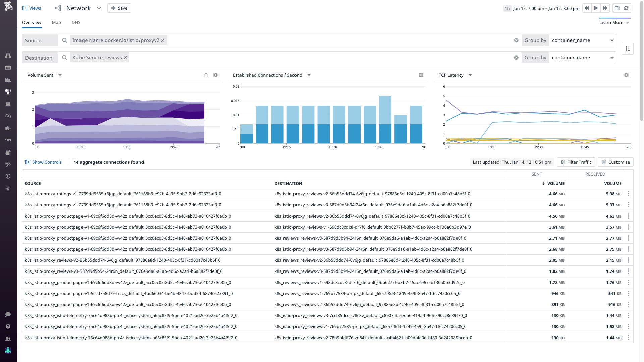Open the Teams users icon near sidebar bottom
The image size is (644, 362).
[x=8, y=339]
